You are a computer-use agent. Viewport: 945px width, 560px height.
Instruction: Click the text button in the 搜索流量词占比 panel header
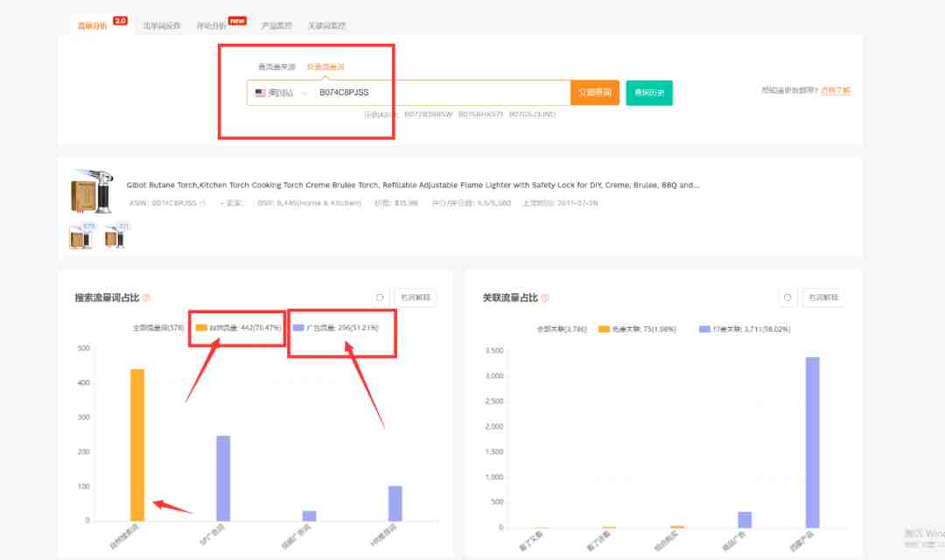coord(416,297)
